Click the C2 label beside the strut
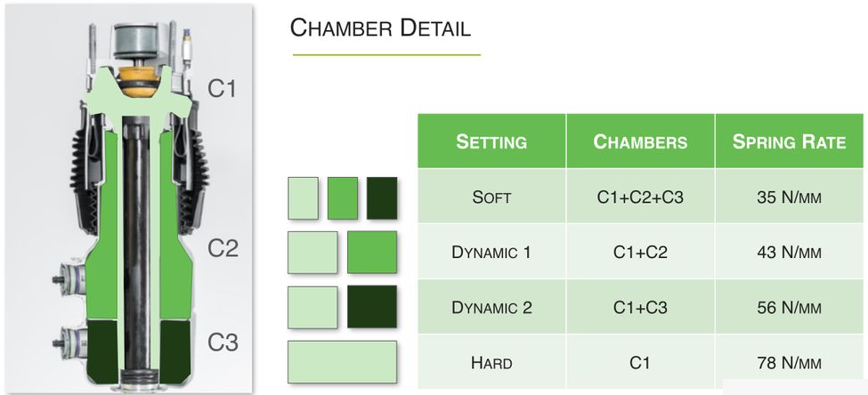 point(223,249)
